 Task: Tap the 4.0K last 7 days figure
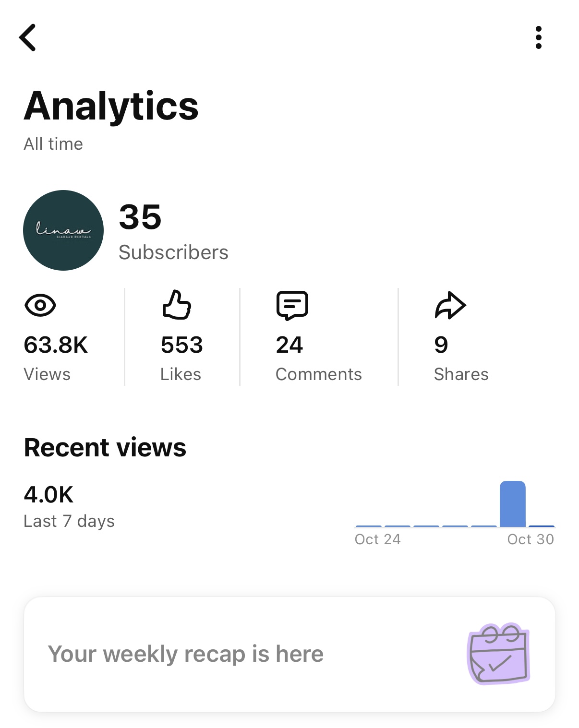[49, 495]
